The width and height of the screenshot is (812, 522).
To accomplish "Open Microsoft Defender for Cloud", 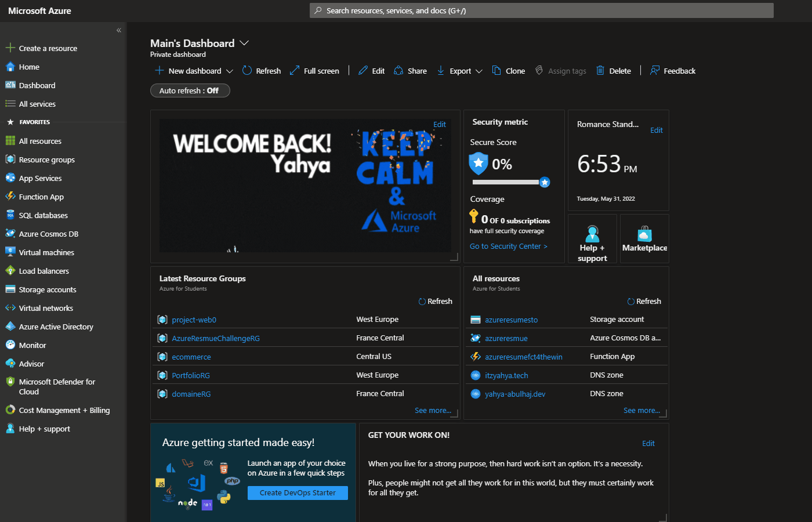I will [57, 386].
